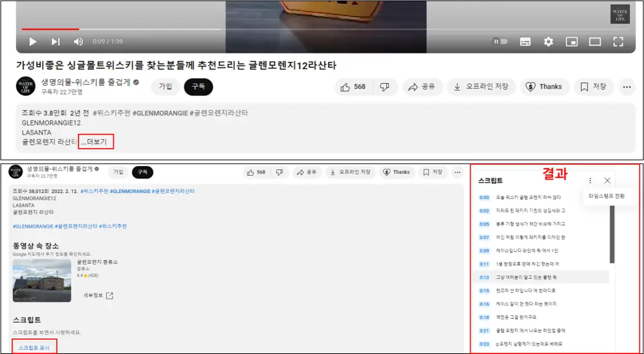
Task: Jump to transcript timestamp 0:23
Action: pos(484,344)
